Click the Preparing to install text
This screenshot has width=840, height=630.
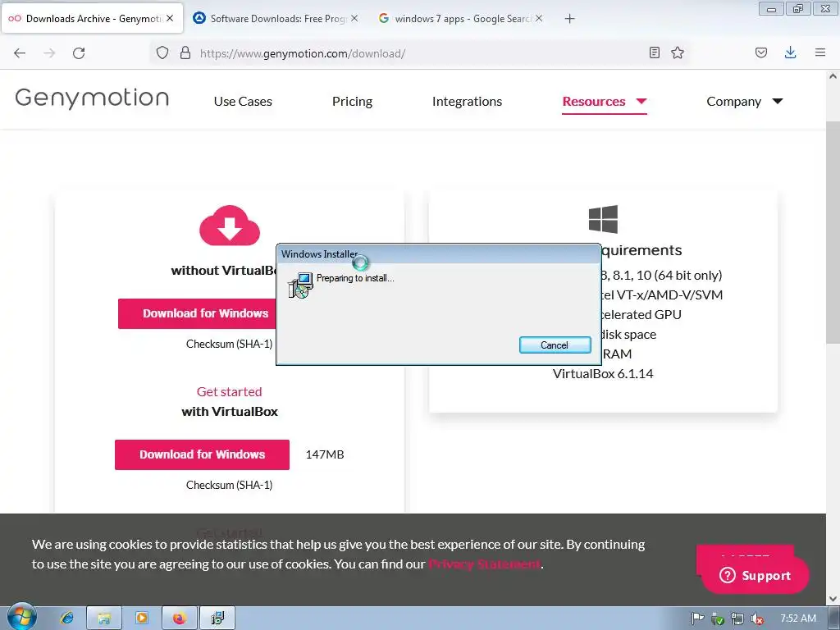(355, 278)
